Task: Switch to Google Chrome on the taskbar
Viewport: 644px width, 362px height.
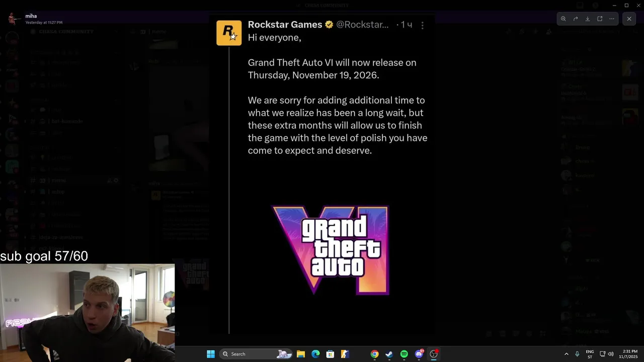Action: point(374,354)
